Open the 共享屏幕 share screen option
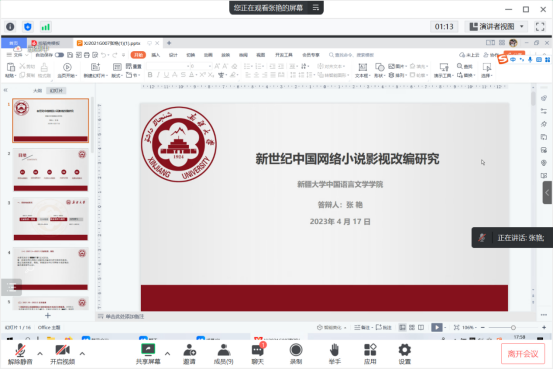Viewport: 553px width, 369px height. point(148,354)
